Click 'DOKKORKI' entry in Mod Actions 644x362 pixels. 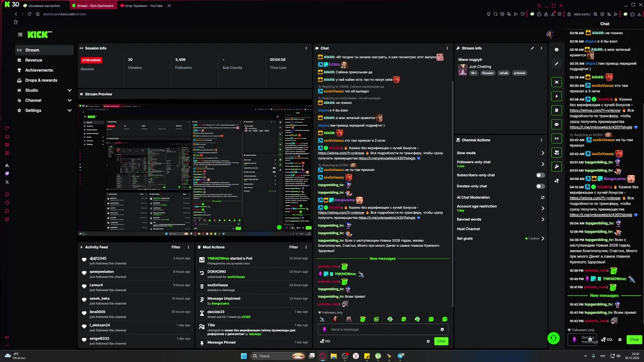(216, 271)
